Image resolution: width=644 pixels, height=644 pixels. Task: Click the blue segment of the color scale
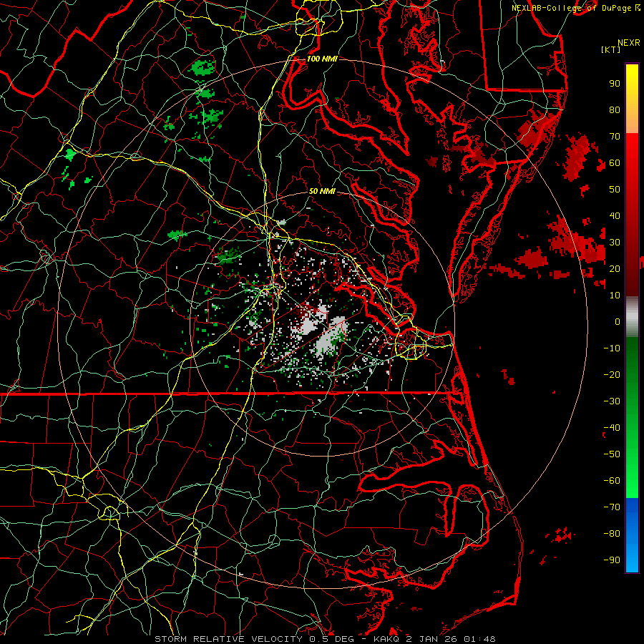632,535
